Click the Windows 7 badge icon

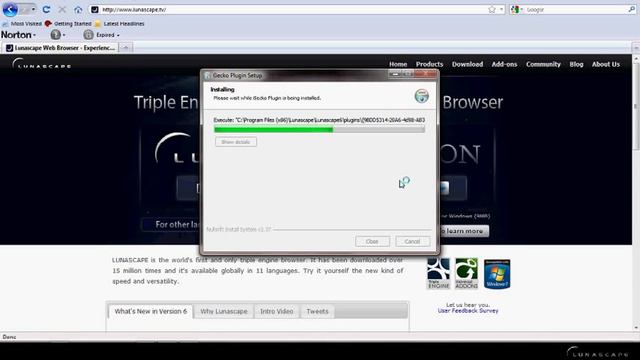pos(497,273)
